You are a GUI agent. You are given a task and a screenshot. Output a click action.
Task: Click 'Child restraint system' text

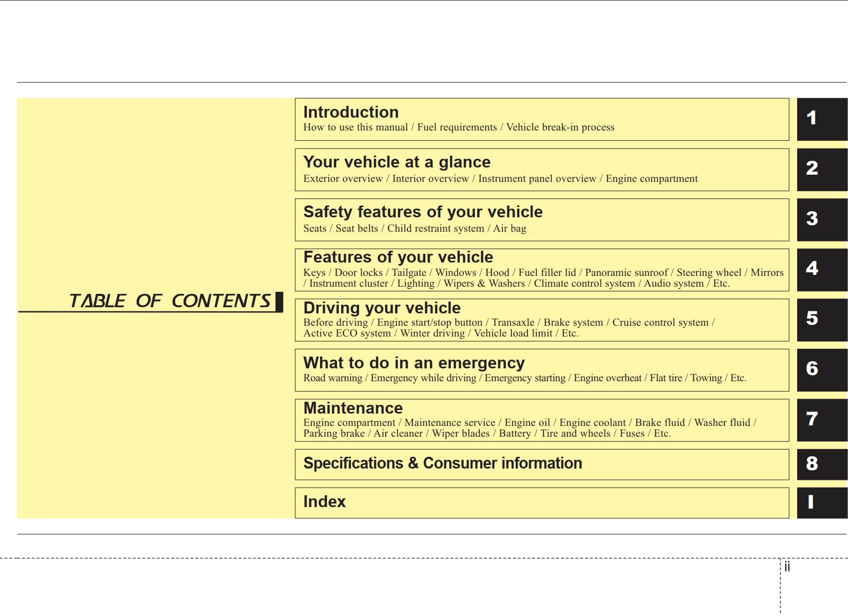(436, 229)
